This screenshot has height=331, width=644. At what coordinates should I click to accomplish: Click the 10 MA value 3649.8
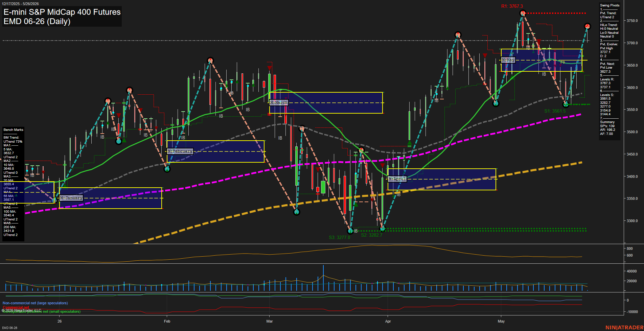coord(9,169)
